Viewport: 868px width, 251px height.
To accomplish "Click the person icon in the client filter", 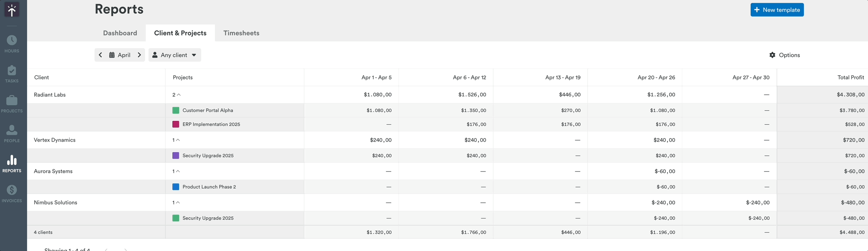I will point(155,55).
